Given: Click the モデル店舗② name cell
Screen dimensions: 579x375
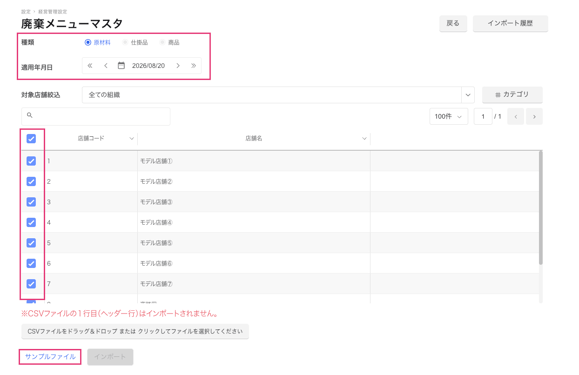Looking at the screenshot, I should (x=254, y=182).
